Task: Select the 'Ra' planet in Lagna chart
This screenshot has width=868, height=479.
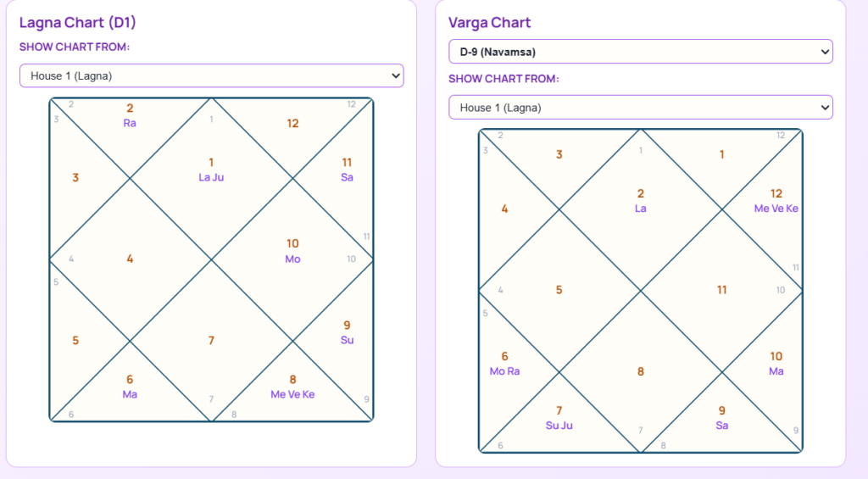Action: (x=130, y=123)
